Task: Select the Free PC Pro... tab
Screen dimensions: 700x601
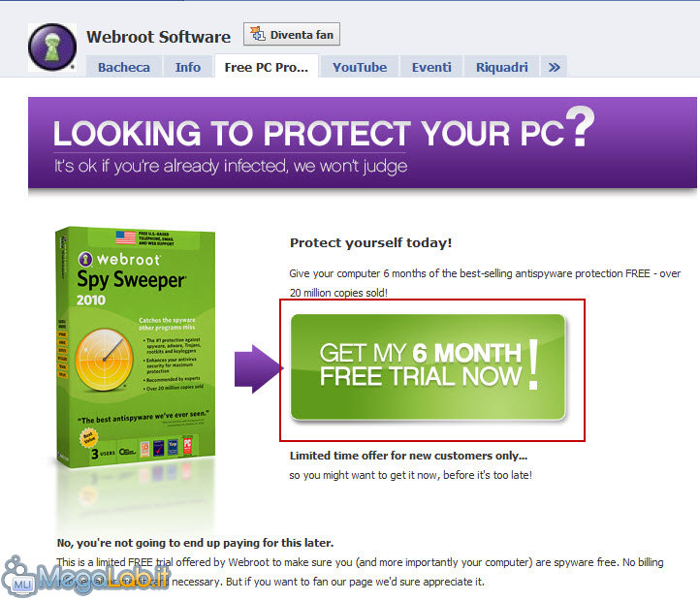Action: click(266, 67)
